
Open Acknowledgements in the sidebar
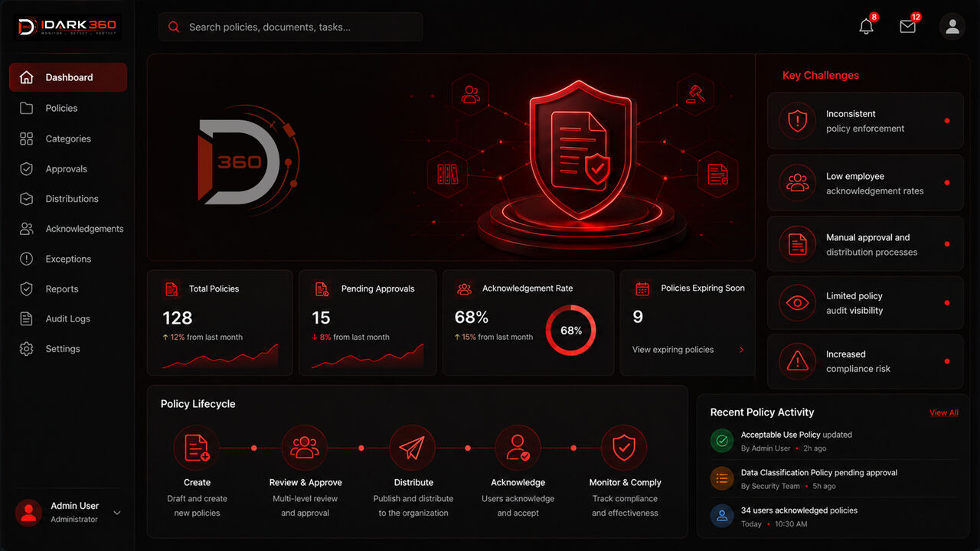click(x=70, y=229)
